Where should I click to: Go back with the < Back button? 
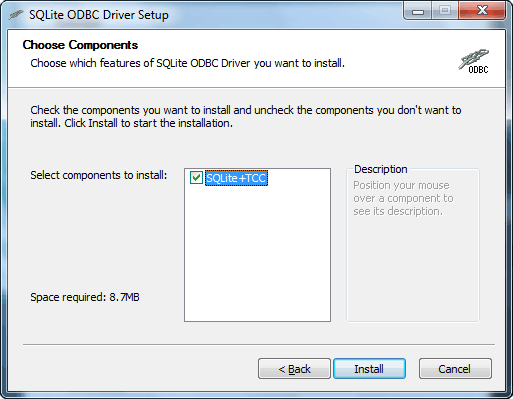(294, 369)
